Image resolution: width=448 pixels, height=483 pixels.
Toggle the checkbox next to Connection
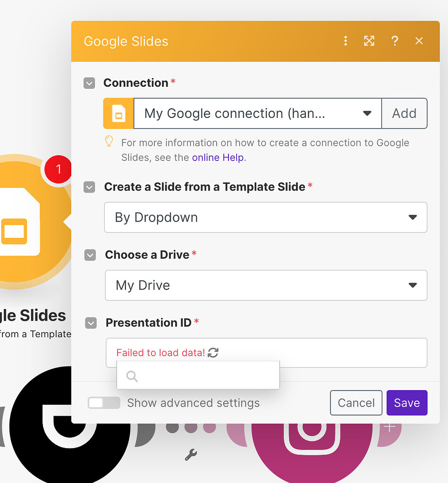point(89,83)
